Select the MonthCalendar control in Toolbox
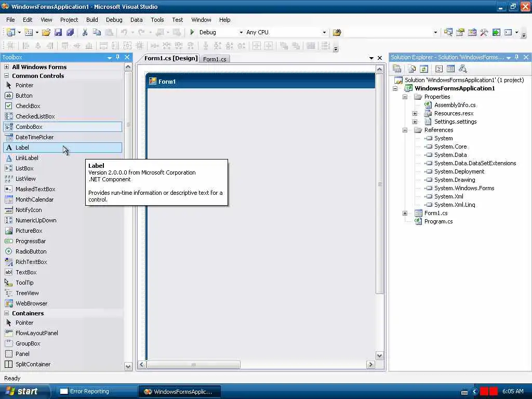Image resolution: width=532 pixels, height=399 pixels. point(62,199)
